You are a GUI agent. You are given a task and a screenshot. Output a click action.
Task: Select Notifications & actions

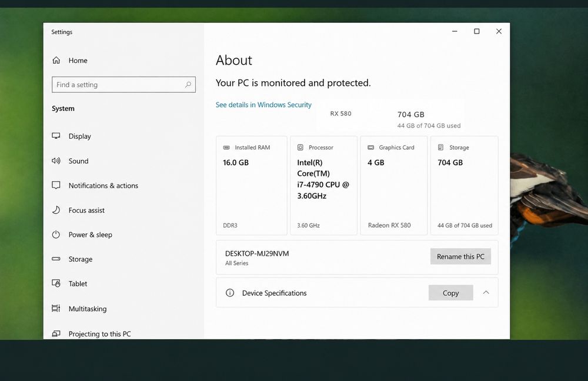pos(103,186)
